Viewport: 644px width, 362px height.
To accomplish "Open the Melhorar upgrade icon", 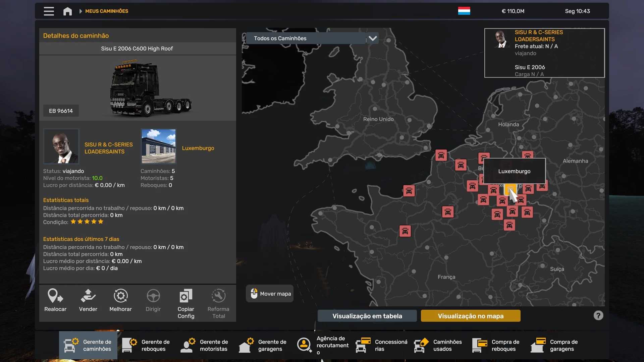I will (120, 296).
